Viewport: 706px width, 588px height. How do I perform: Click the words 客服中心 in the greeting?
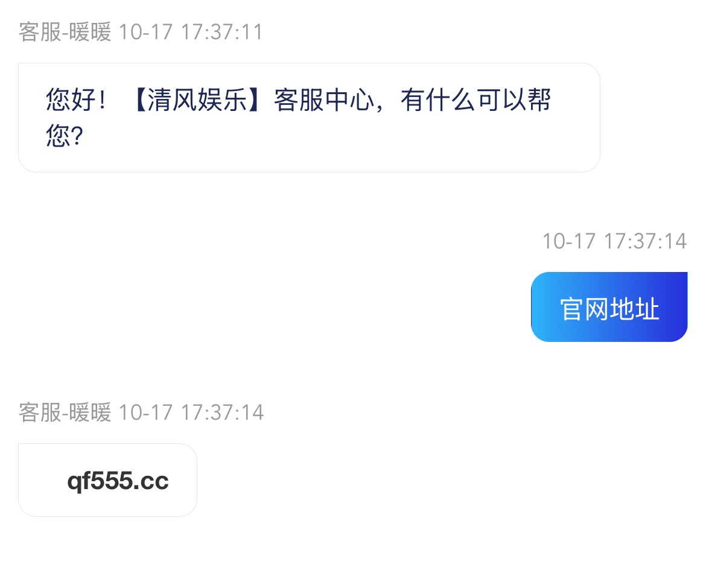pyautogui.click(x=324, y=100)
